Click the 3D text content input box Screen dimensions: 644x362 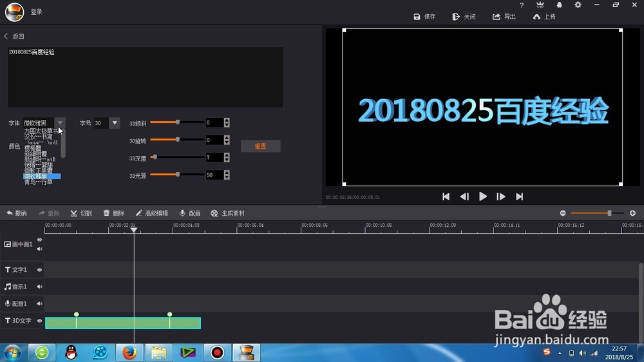click(x=145, y=77)
